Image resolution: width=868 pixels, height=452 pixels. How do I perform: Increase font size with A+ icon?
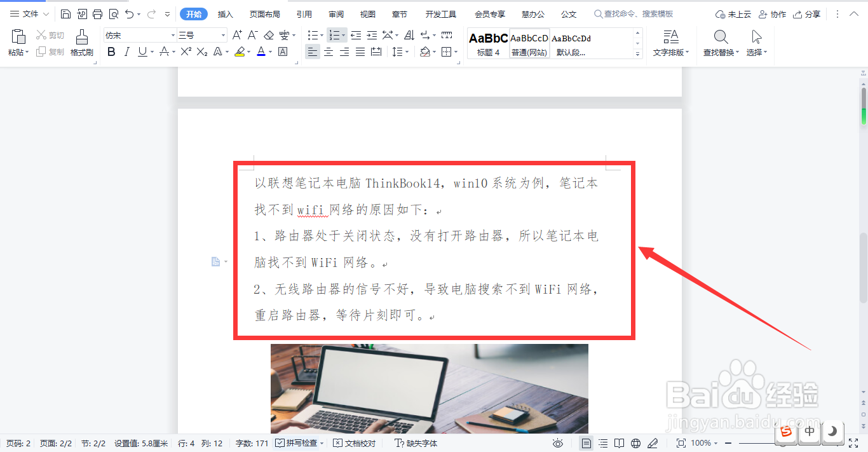(x=237, y=35)
